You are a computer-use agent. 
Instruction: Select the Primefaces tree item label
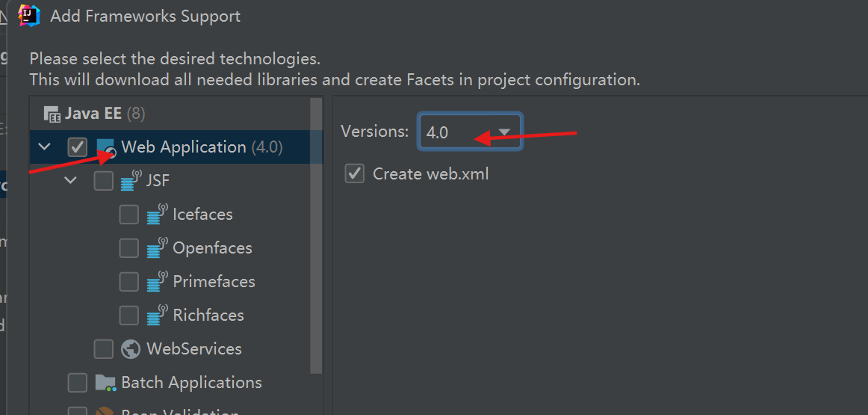214,282
